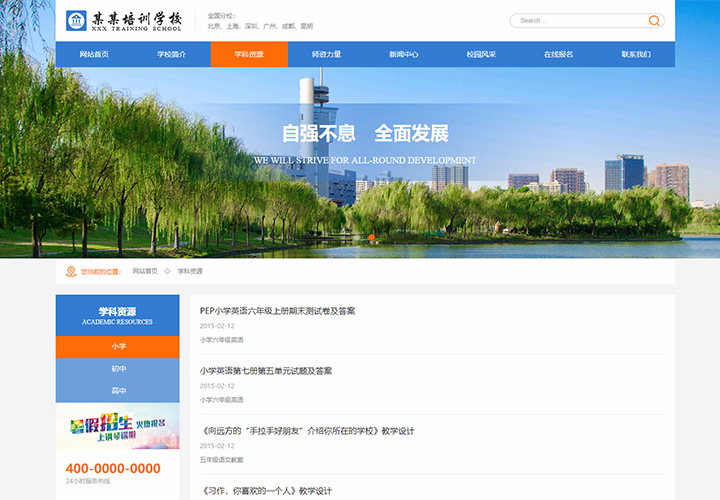Open the 联系我们 navigation item
The height and width of the screenshot is (500, 720).
(x=636, y=54)
